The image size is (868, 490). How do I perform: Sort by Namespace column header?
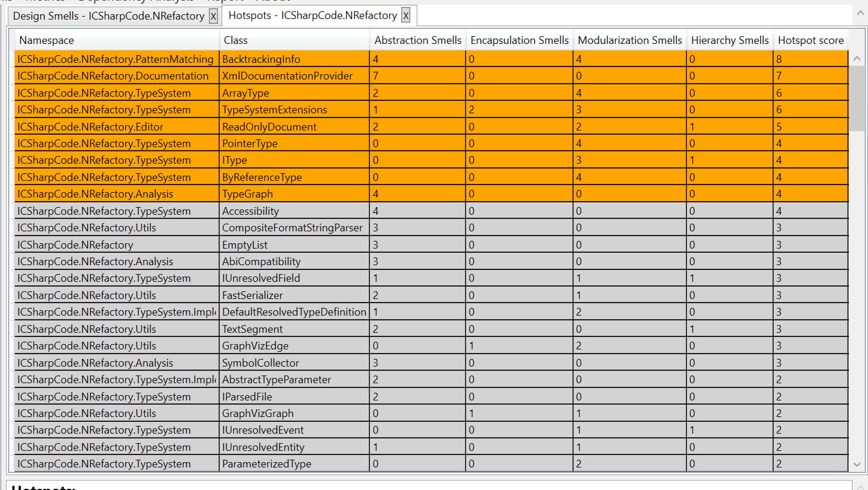point(117,40)
